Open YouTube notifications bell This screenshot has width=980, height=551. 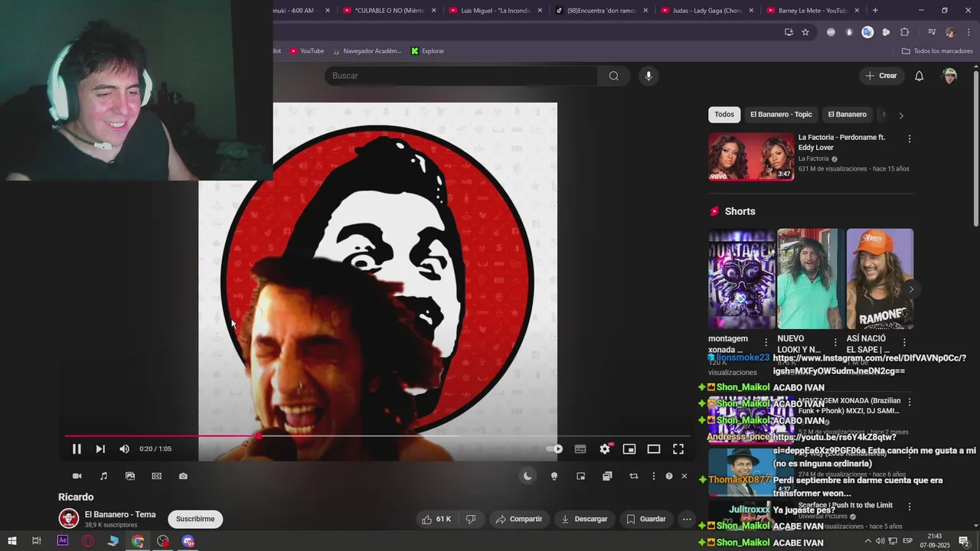pos(920,76)
